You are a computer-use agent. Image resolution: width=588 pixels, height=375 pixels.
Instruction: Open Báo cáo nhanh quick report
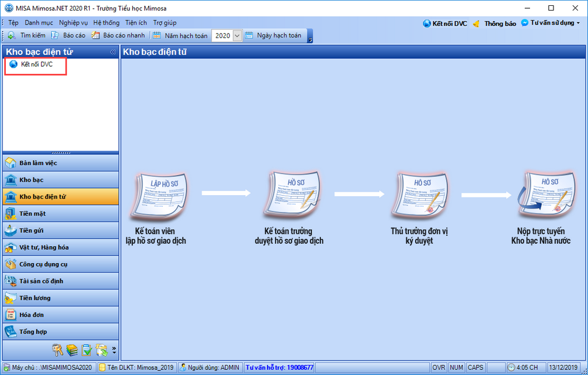pyautogui.click(x=118, y=35)
